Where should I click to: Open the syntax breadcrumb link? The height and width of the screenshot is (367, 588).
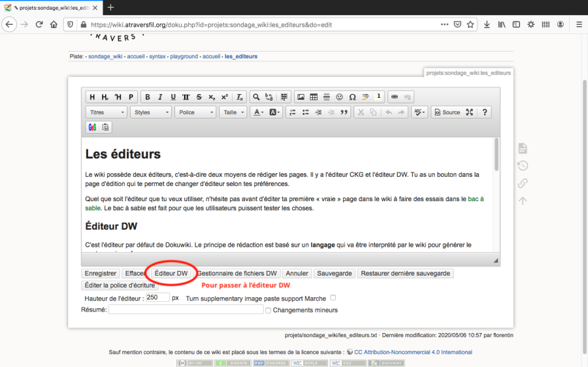pyautogui.click(x=157, y=57)
